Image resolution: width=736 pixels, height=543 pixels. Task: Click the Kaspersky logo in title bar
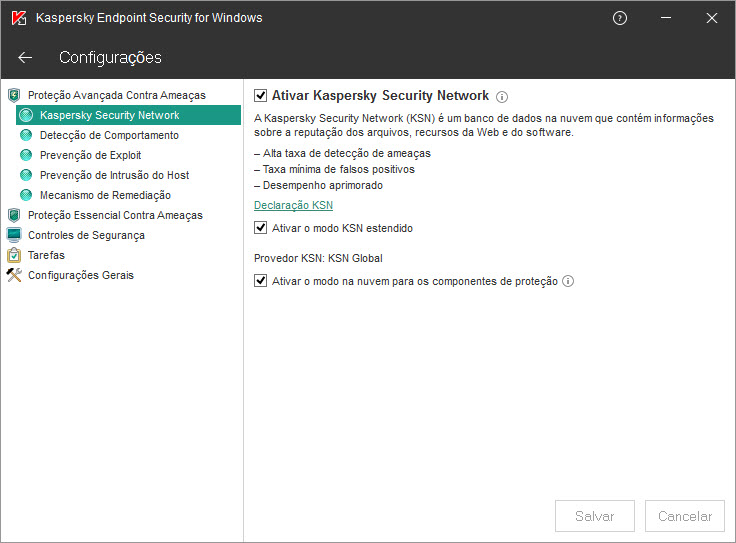pos(19,18)
